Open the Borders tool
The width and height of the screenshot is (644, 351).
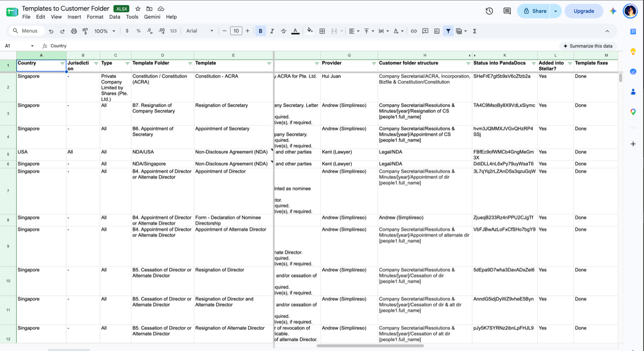[322, 31]
